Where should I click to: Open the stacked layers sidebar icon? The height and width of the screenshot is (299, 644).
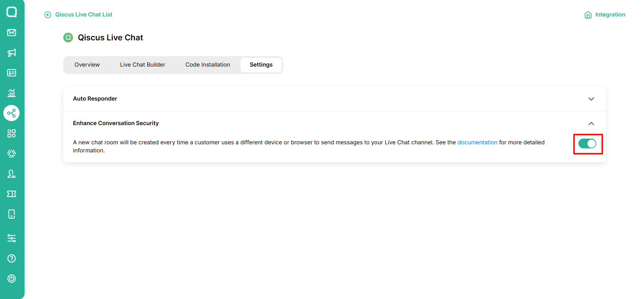12,154
